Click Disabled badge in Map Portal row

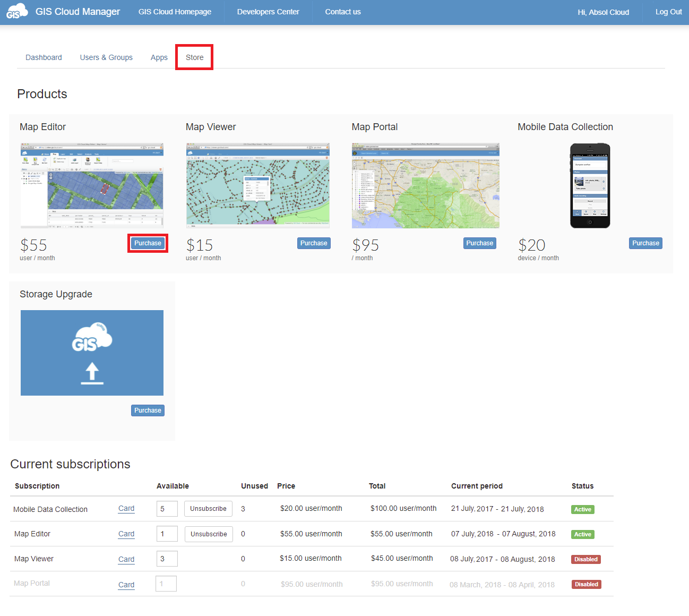click(587, 584)
